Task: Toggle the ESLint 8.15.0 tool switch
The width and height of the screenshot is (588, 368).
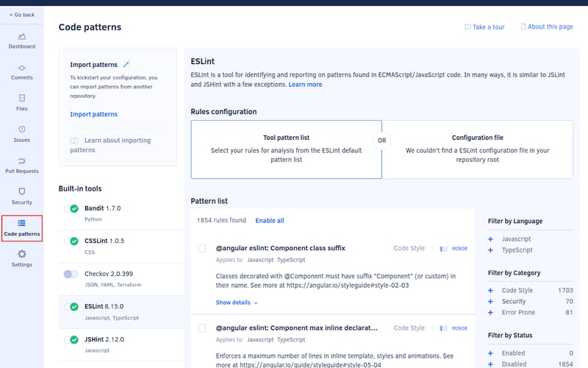Action: pos(71,307)
